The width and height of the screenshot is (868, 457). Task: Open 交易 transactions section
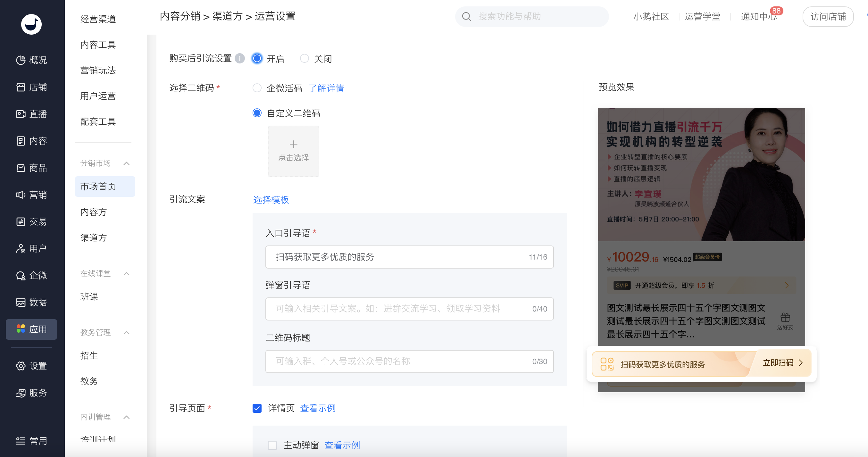(31, 222)
